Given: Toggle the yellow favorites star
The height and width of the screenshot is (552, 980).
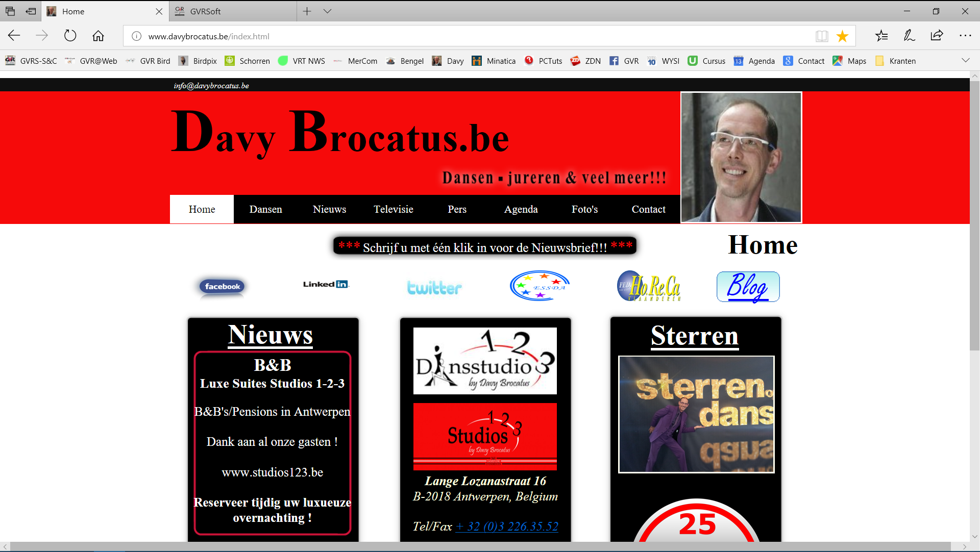Looking at the screenshot, I should [842, 36].
